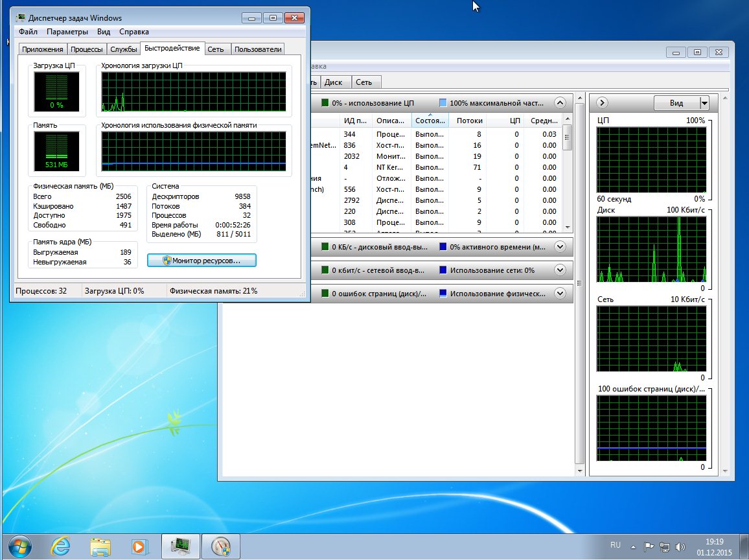Image resolution: width=749 pixels, height=560 pixels.
Task: Switch to Resource Monitor taskbar icon
Action: 220,546
